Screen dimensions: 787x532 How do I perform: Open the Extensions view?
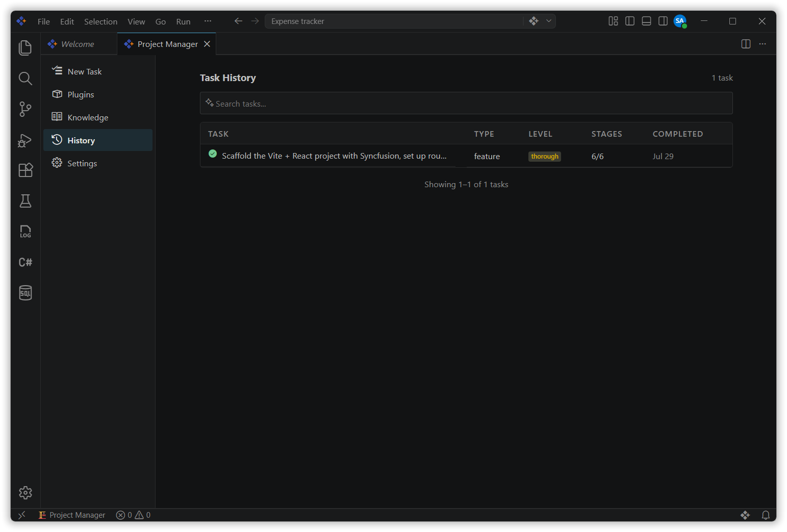(25, 170)
